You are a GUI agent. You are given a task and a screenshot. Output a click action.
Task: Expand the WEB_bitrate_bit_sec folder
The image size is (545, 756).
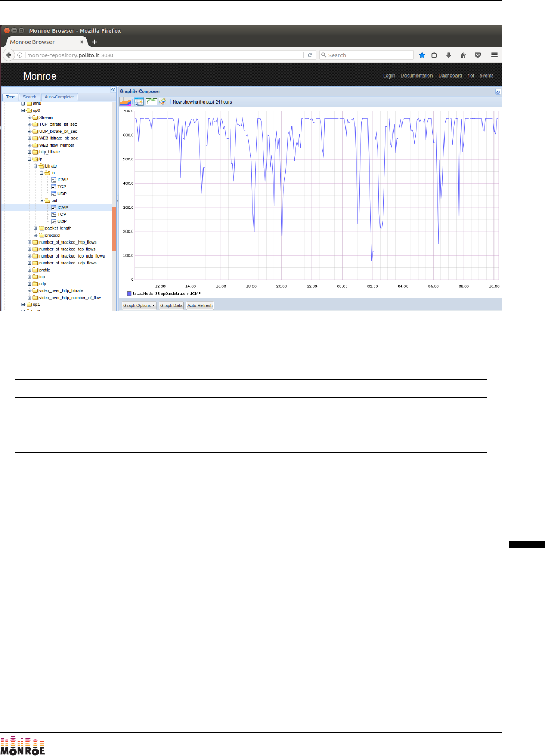click(29, 138)
